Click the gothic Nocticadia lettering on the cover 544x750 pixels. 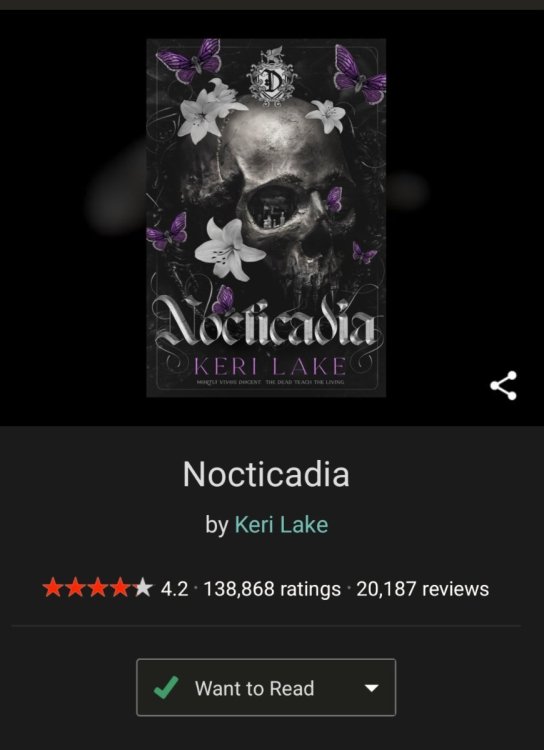pos(266,322)
